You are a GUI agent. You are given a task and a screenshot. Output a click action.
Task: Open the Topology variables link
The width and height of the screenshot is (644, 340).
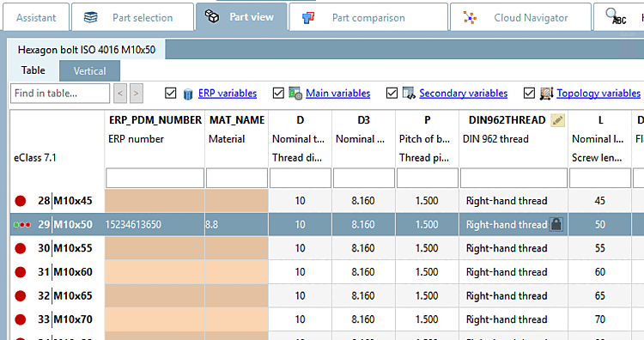[598, 94]
